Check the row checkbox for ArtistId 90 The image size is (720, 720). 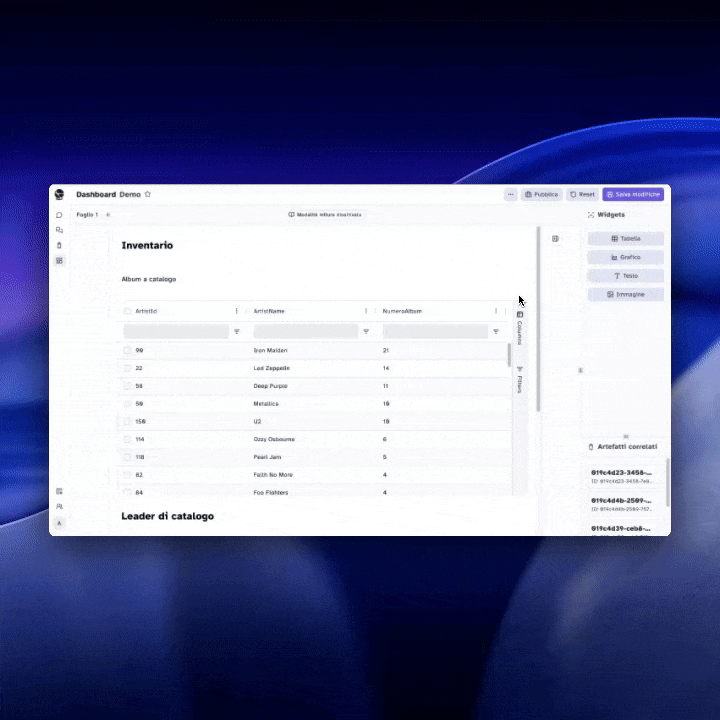(x=127, y=350)
